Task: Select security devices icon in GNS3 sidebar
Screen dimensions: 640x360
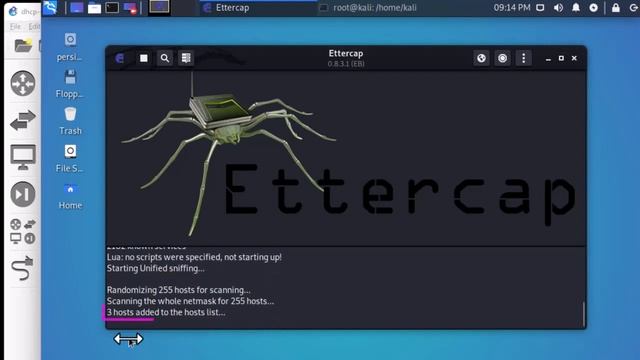Action: pyautogui.click(x=23, y=194)
